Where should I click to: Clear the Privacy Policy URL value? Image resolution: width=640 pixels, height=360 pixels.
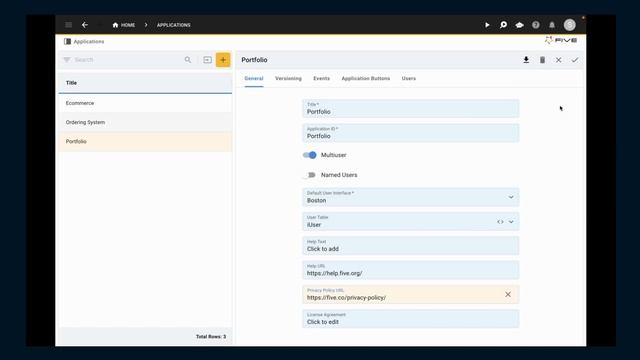[x=508, y=294]
